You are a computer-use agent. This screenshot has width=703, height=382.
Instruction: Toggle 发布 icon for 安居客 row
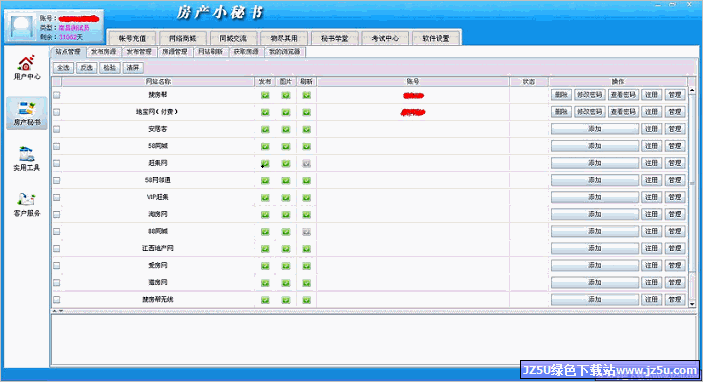[265, 129]
